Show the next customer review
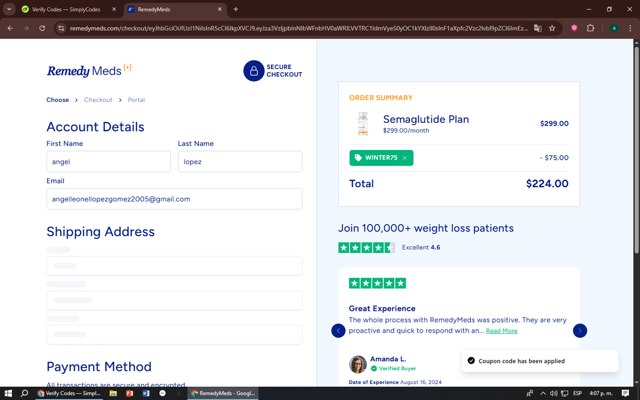This screenshot has height=400, width=640. click(x=580, y=331)
